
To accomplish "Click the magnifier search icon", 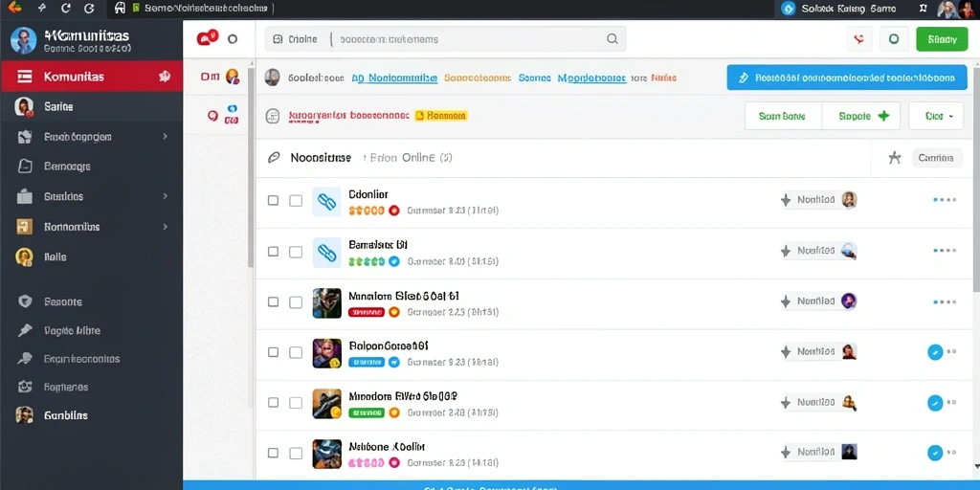I will (612, 38).
